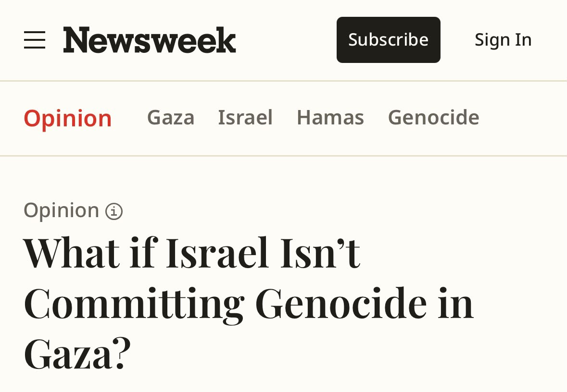
Task: Show info about the Opinion label
Action: (x=114, y=211)
